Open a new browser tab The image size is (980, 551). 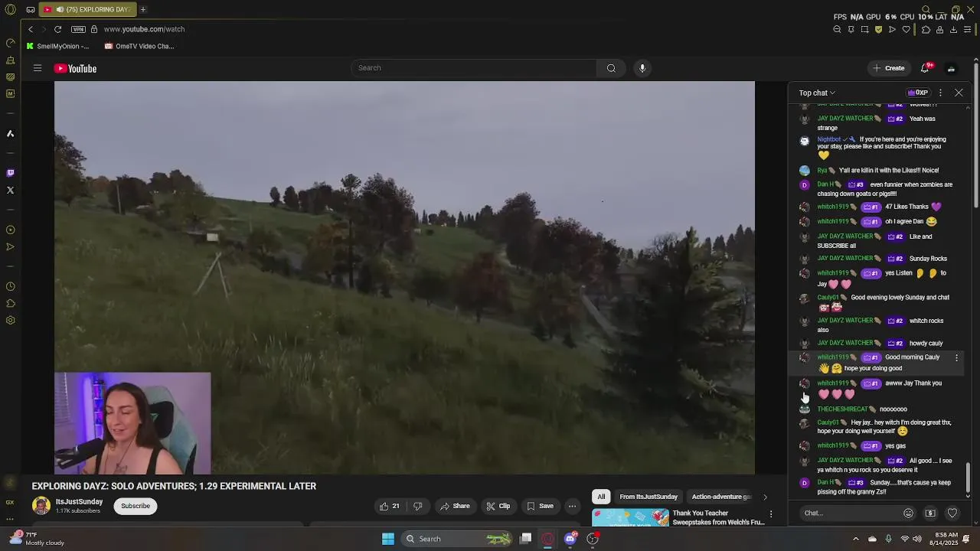pyautogui.click(x=142, y=9)
